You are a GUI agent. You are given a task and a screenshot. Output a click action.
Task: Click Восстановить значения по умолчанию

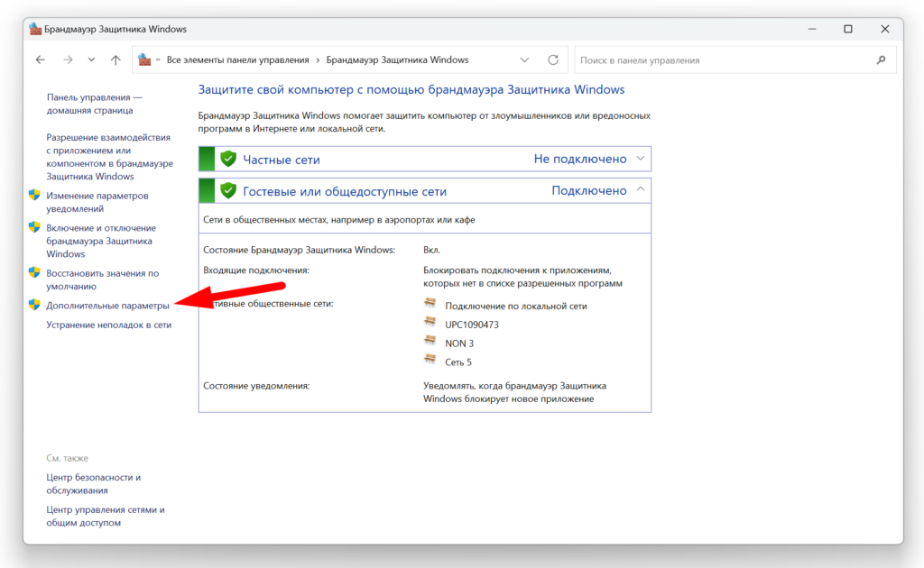[103, 279]
